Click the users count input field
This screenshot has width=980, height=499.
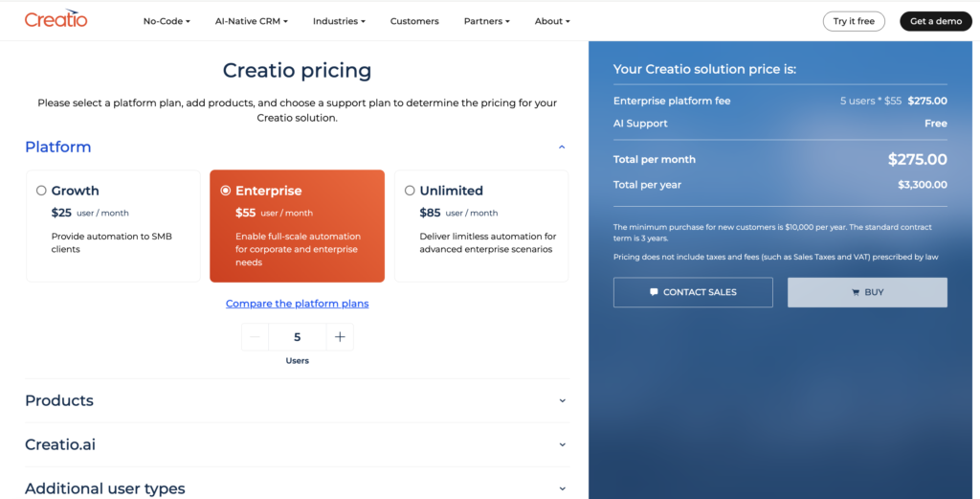[x=297, y=337]
